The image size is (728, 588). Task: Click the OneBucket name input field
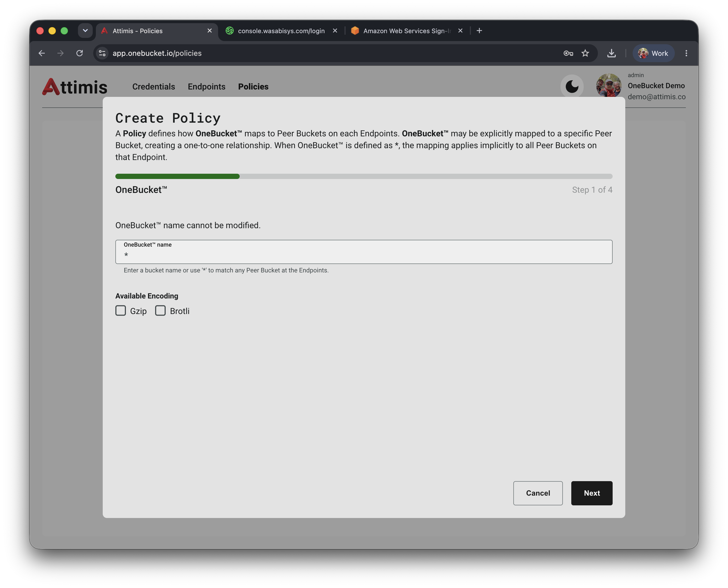(x=364, y=252)
